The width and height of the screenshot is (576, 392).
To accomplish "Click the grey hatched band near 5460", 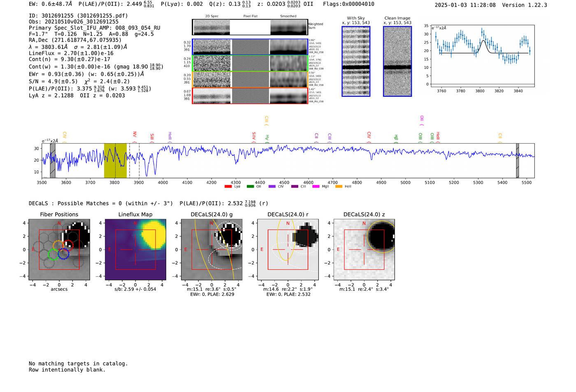I will (518, 160).
